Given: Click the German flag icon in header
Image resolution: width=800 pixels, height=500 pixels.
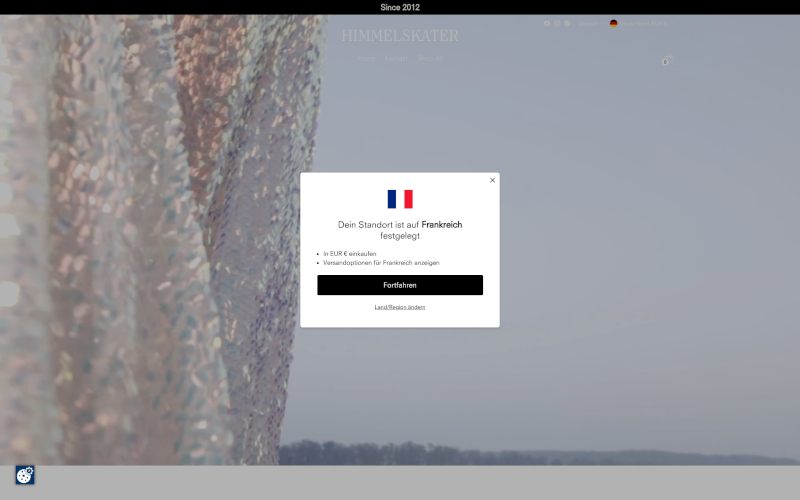Looking at the screenshot, I should (614, 23).
